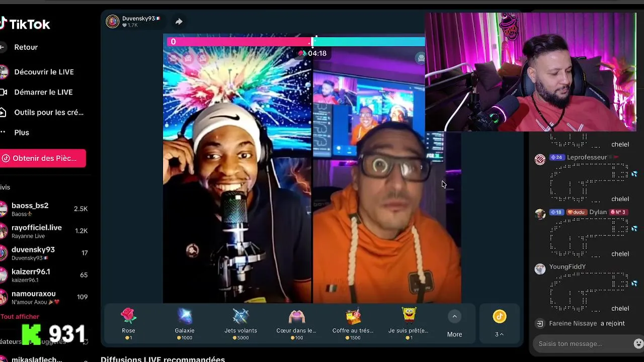Open duvensky93 in followed list
Screen dimensions: 644x362
click(x=44, y=253)
